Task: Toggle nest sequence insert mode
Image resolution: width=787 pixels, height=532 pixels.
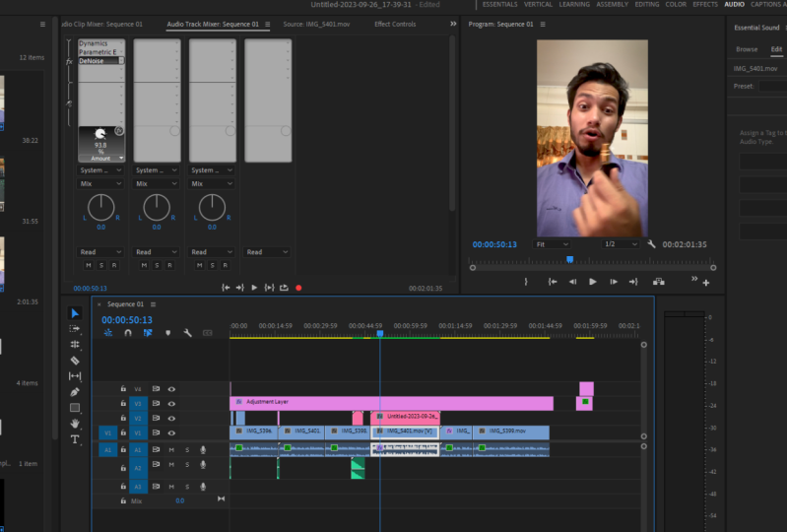Action: (108, 333)
